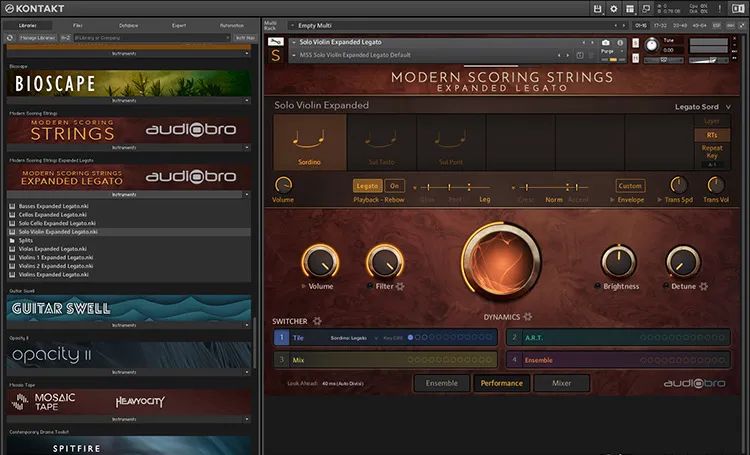Image resolution: width=750 pixels, height=455 pixels.
Task: Click the Manage Libraries button
Action: (37, 37)
